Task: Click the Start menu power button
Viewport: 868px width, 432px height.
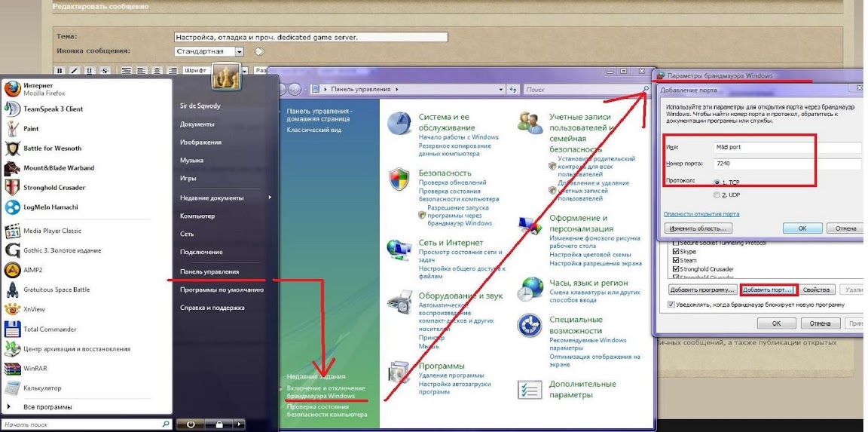Action: [x=191, y=424]
